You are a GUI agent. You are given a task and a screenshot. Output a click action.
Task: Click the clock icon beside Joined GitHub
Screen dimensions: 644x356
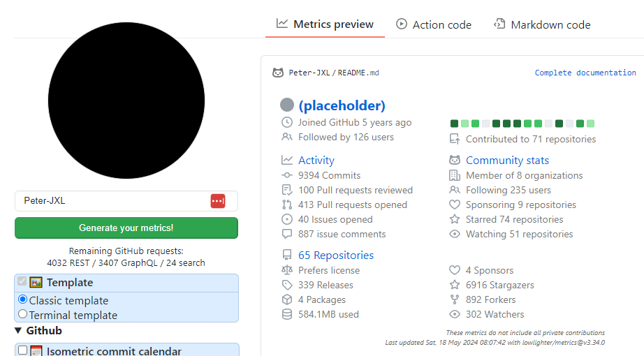click(x=286, y=122)
